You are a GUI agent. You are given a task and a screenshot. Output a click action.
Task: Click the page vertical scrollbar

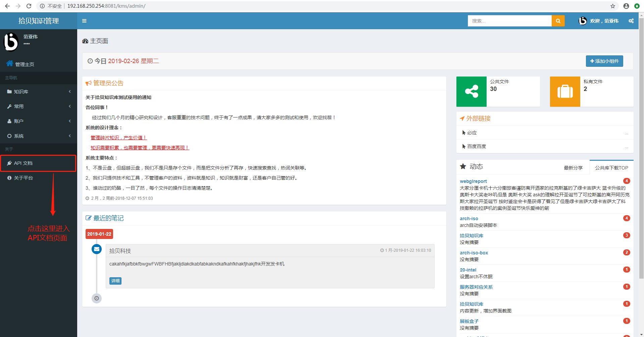641,149
